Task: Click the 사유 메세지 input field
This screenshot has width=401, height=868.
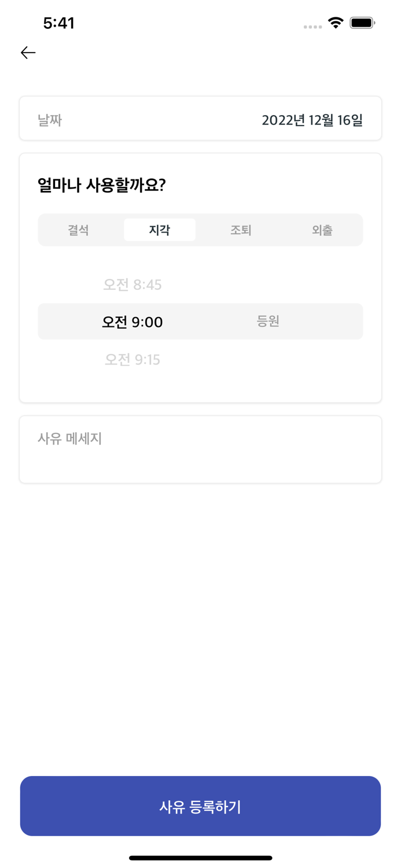Action: (x=200, y=448)
